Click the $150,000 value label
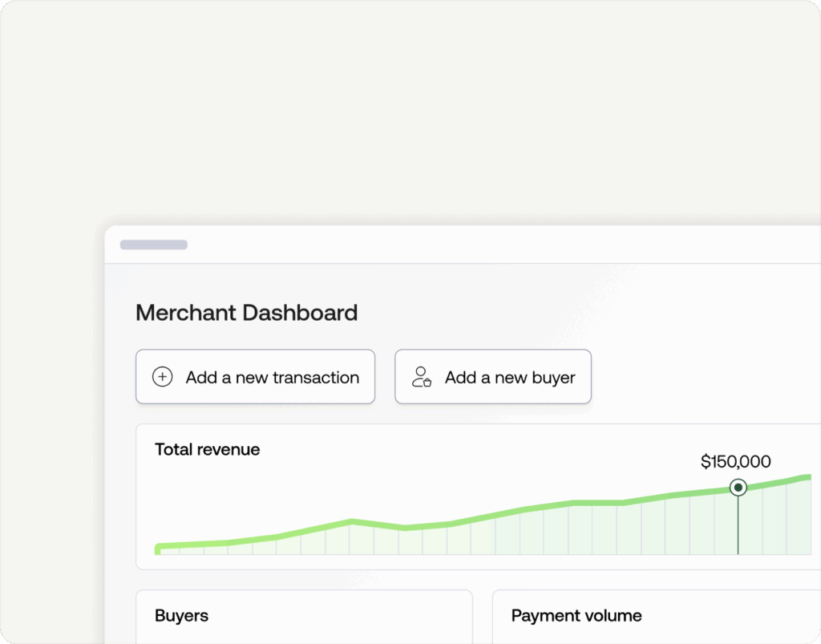This screenshot has height=644, width=821. pos(735,461)
